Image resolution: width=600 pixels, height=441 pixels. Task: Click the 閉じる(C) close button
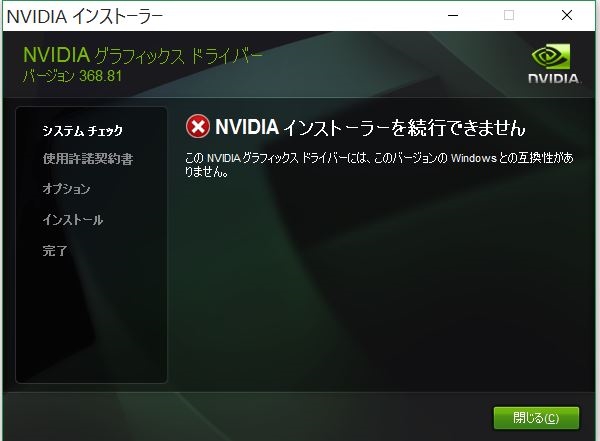pos(536,418)
